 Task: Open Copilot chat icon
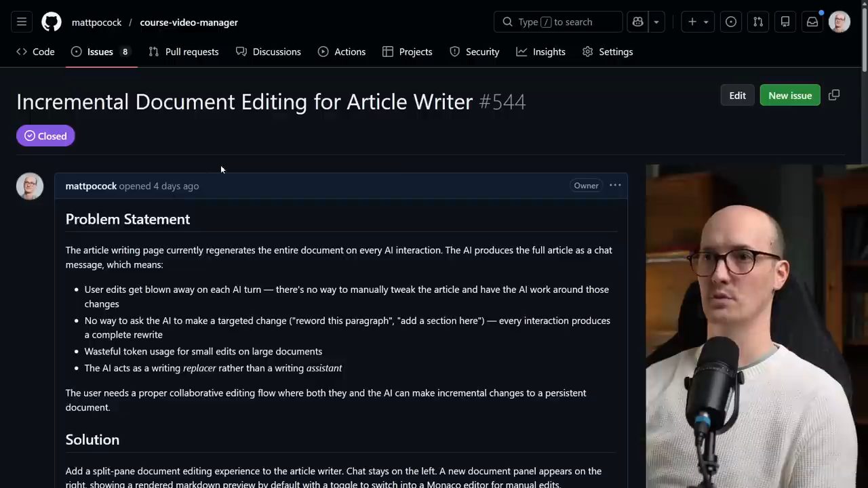[x=637, y=22]
